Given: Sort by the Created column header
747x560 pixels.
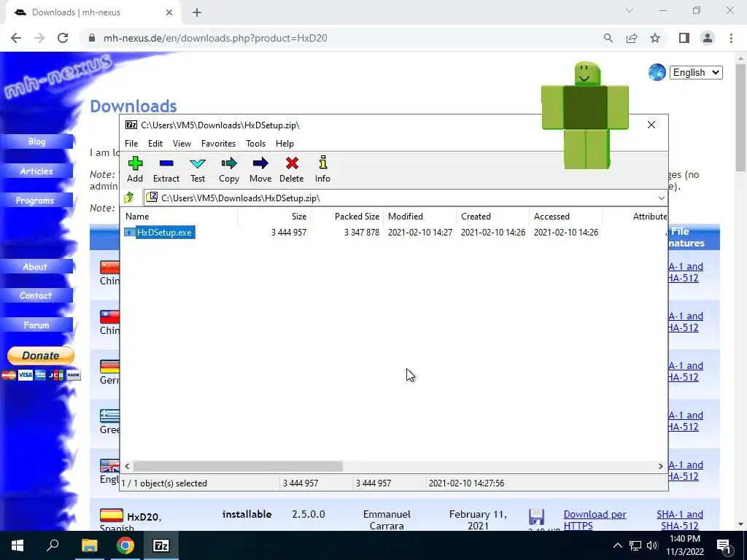Looking at the screenshot, I should [492, 216].
